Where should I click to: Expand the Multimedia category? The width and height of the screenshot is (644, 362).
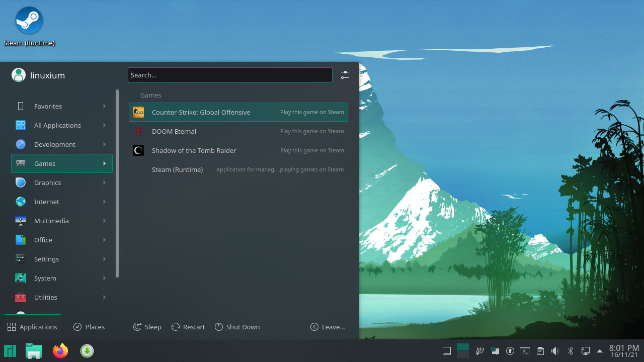[62, 221]
